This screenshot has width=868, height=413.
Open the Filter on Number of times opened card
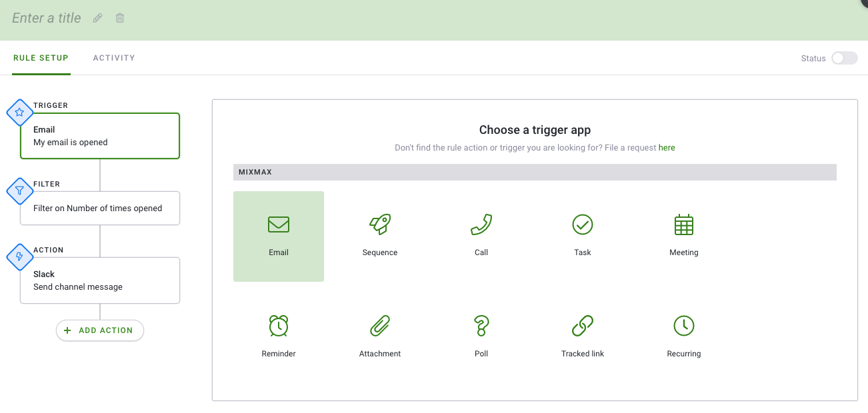click(x=100, y=208)
